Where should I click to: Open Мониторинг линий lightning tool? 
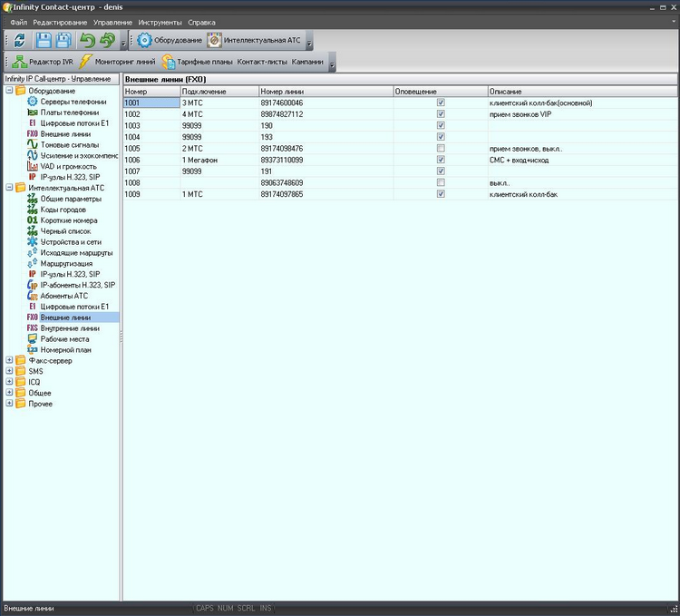click(x=117, y=62)
